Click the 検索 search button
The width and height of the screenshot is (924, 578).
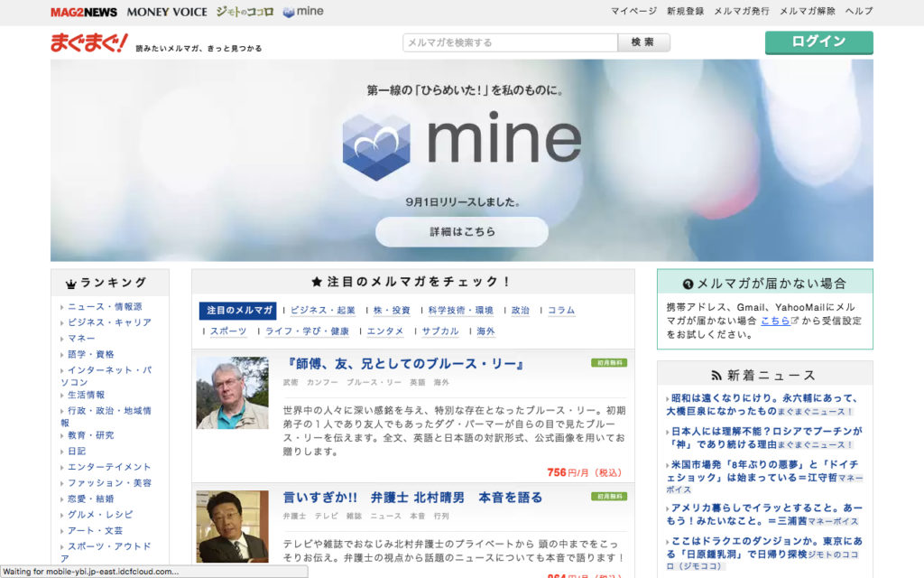[643, 42]
